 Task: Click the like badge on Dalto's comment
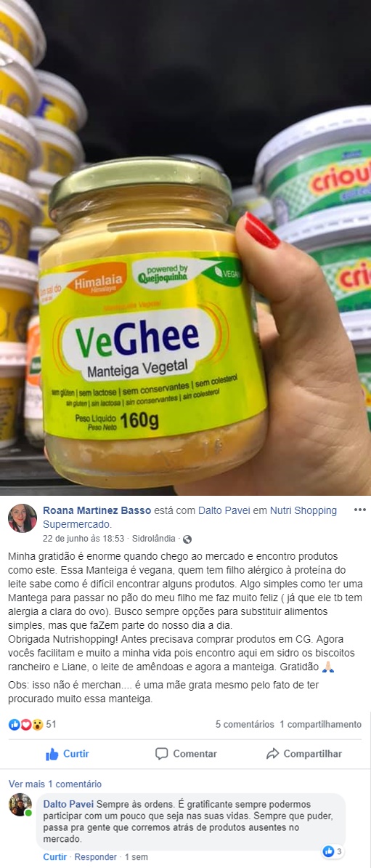(x=333, y=851)
